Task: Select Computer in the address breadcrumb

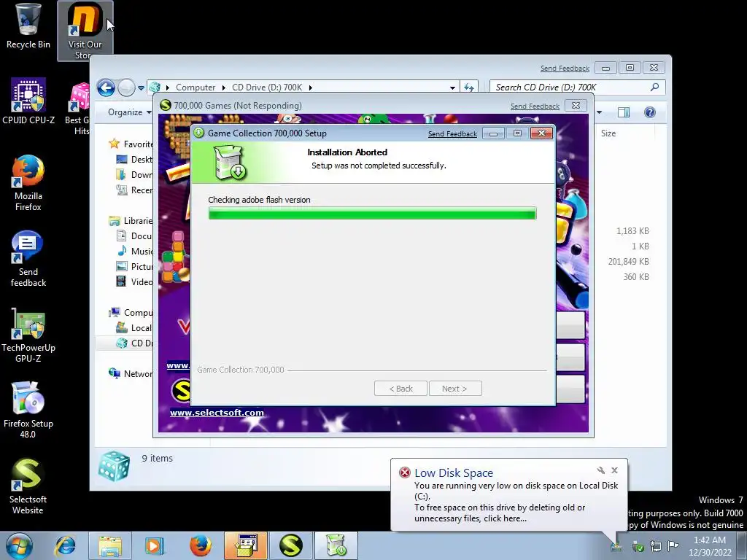Action: 196,87
